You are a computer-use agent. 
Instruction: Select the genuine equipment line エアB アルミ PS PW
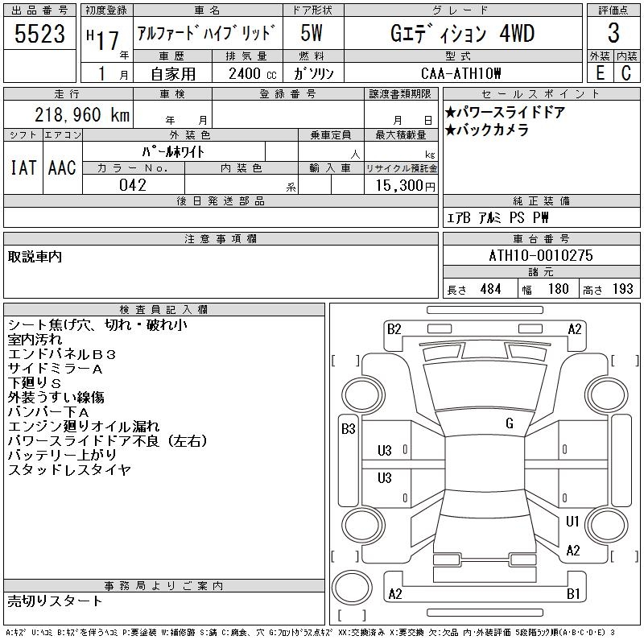coord(497,217)
